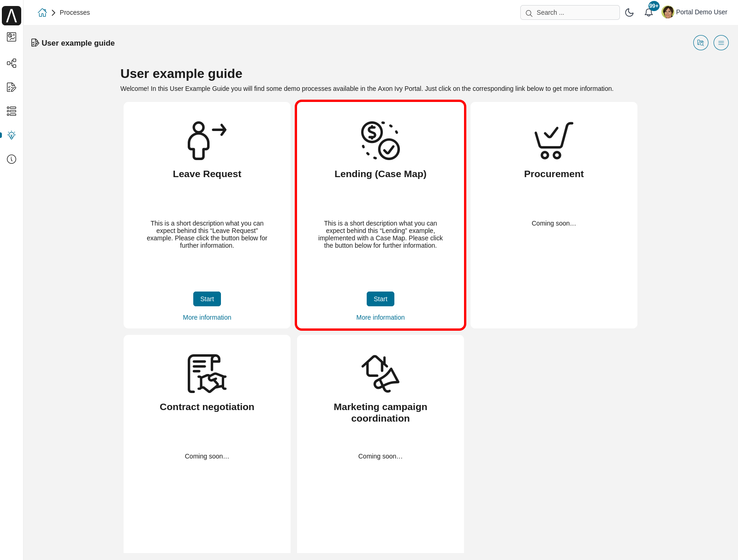Start the Leave Request process
Viewport: 738px width, 560px height.
[x=207, y=298]
